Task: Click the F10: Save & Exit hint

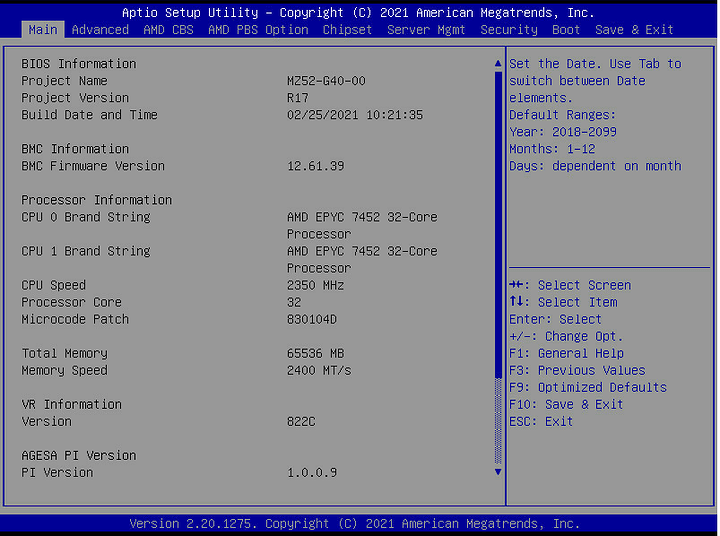Action: point(566,404)
